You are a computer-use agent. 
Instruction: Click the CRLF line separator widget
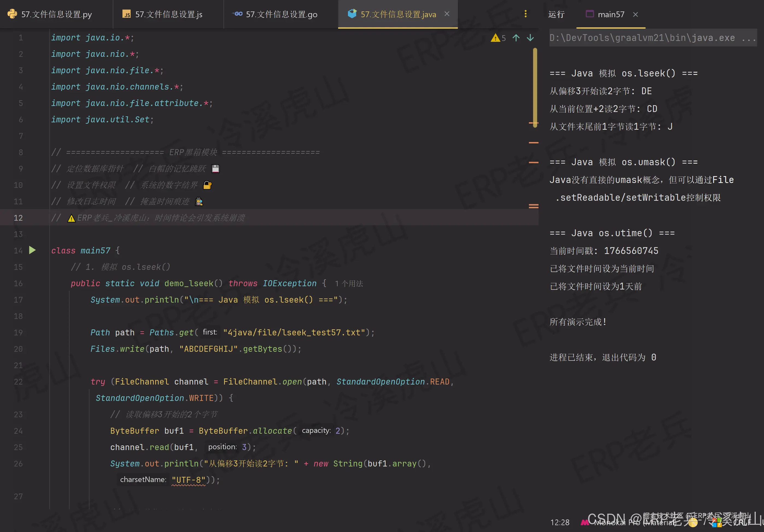point(742,522)
